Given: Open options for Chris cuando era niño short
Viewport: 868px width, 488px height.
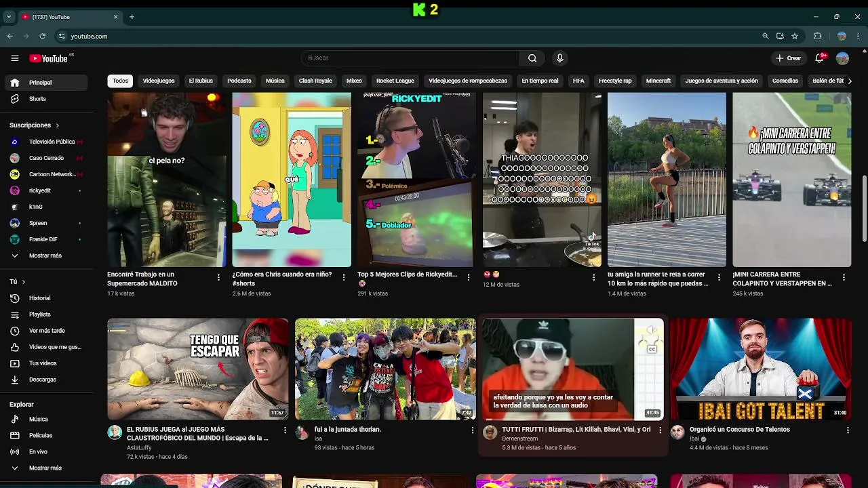Looking at the screenshot, I should 343,278.
